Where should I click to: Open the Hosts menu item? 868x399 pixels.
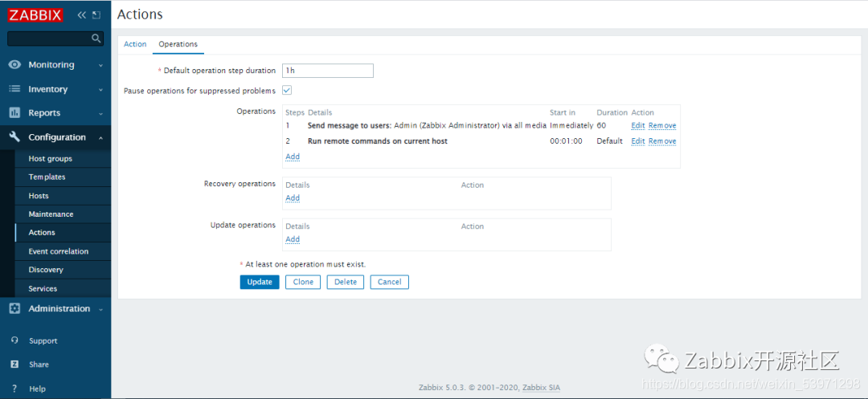click(39, 196)
